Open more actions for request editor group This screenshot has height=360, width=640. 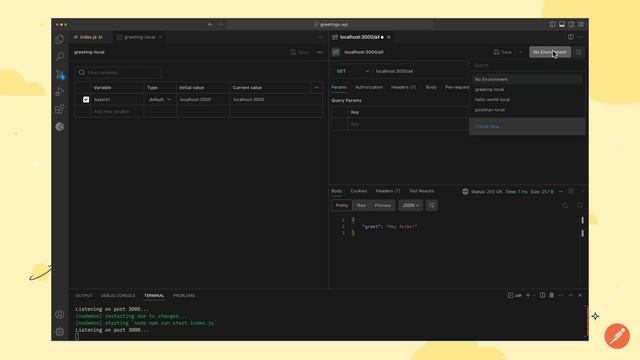tap(580, 37)
